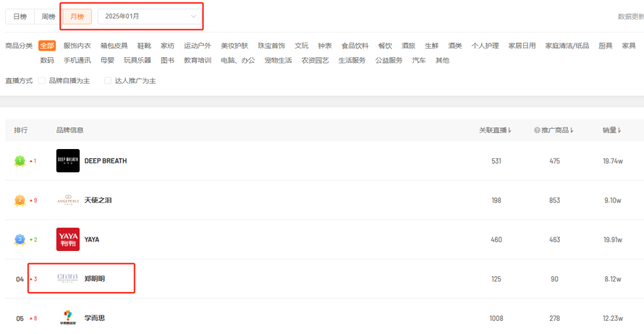Filter by 家庭清洁/纸品 category
Viewport: 644px width, 334px height.
567,45
